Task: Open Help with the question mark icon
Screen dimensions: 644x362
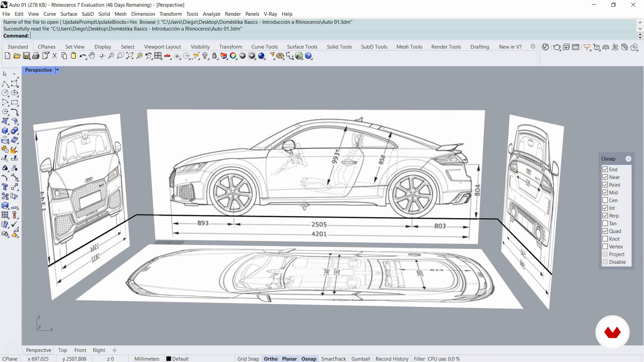Action: coord(309,56)
